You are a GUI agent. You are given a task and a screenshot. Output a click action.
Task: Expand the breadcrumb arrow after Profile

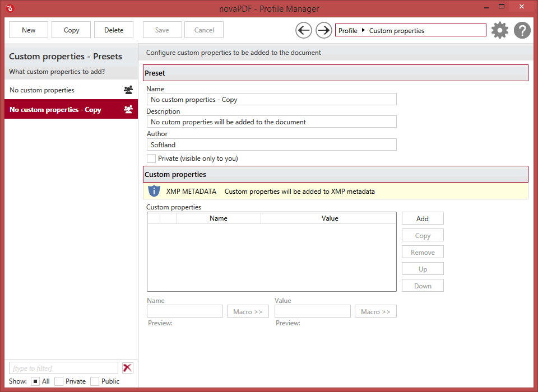(x=363, y=30)
